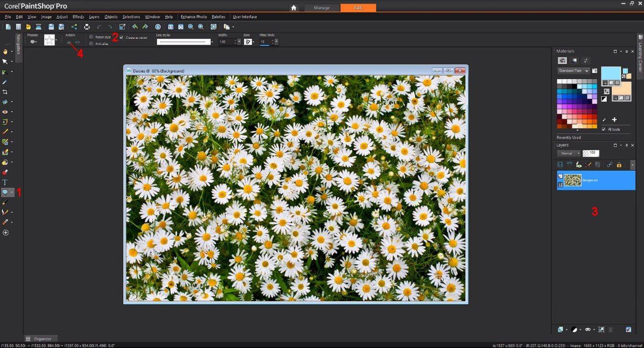Click the Enhance Photo button

[x=194, y=17]
